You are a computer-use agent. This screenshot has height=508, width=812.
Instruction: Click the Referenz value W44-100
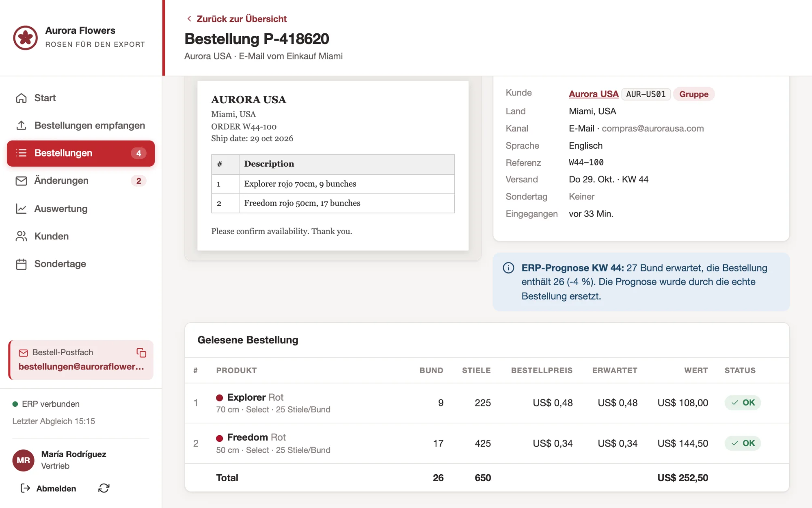pyautogui.click(x=586, y=163)
